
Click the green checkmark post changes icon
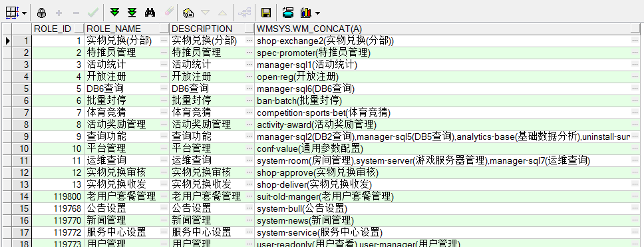point(93,13)
